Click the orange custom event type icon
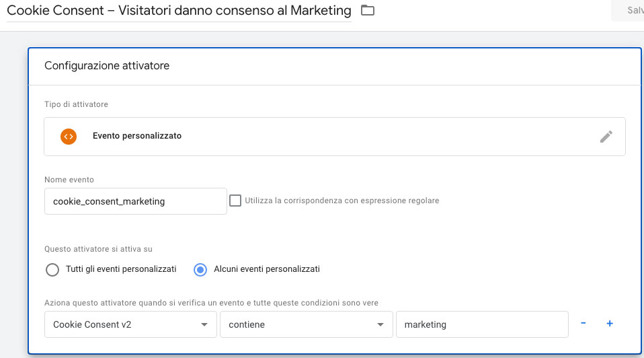The width and height of the screenshot is (644, 358). 69,137
